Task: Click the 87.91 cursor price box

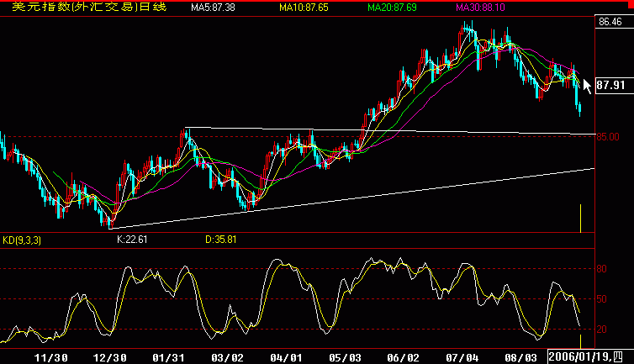Action: (x=615, y=86)
